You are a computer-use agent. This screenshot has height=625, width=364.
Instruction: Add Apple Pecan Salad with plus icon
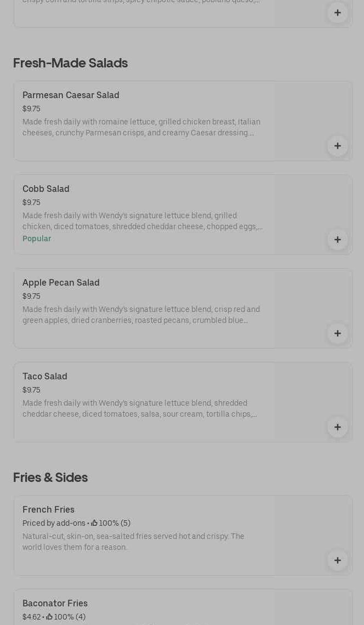click(x=338, y=333)
